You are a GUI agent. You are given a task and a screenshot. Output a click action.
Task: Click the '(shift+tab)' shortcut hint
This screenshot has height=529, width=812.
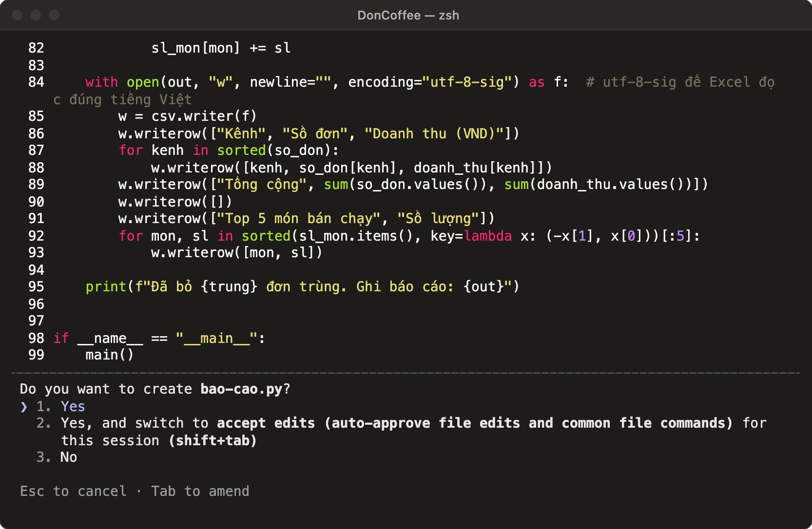click(x=213, y=440)
